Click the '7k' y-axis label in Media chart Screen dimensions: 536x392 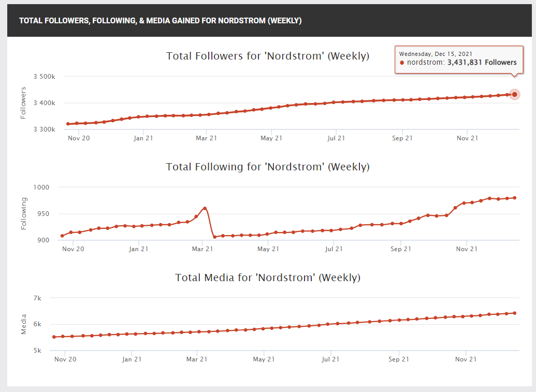coord(37,298)
